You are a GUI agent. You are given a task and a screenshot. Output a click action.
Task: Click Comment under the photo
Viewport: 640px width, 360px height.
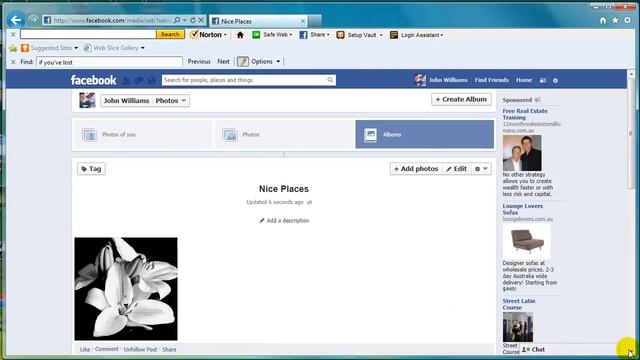[107, 349]
